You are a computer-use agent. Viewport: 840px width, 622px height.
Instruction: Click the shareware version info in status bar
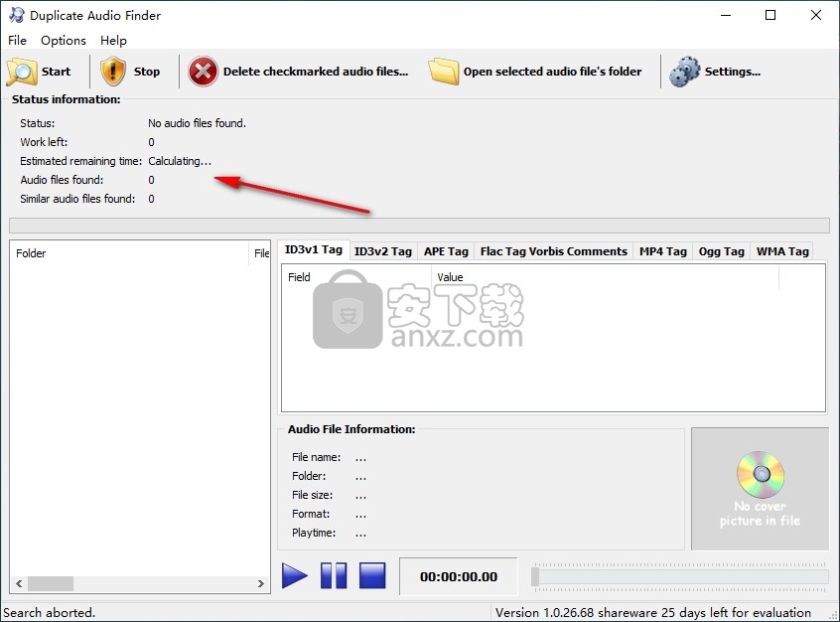tap(653, 612)
